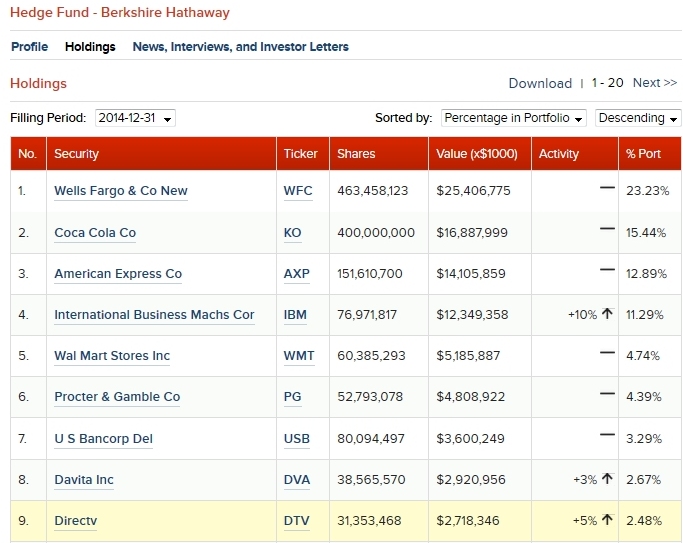This screenshot has height=543, width=683.
Task: Click the KO ticker link
Action: [292, 233]
